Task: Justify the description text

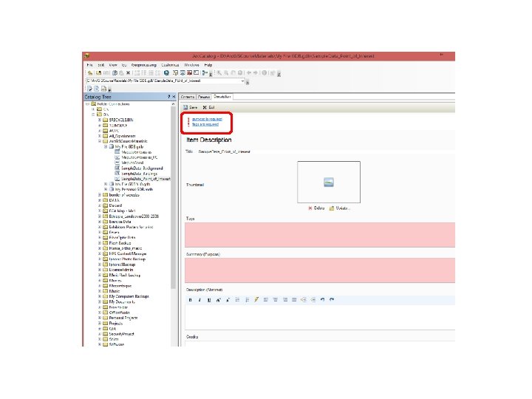Action: [294, 300]
